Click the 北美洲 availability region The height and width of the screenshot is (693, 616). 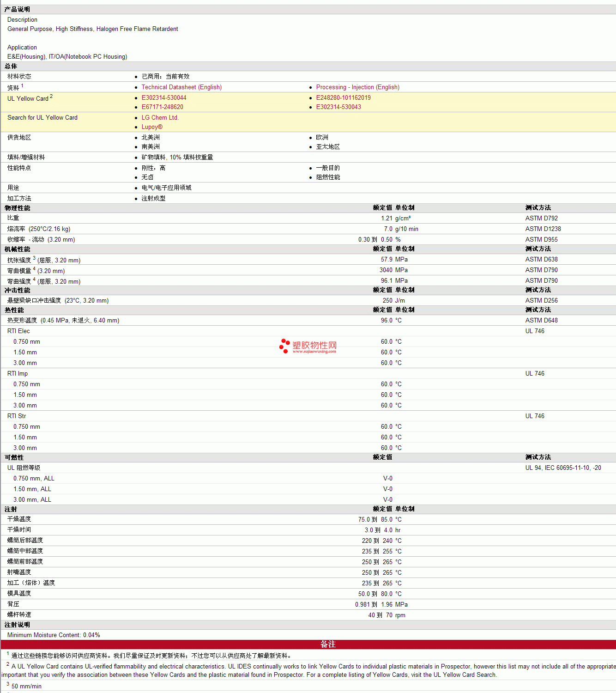[x=151, y=137]
